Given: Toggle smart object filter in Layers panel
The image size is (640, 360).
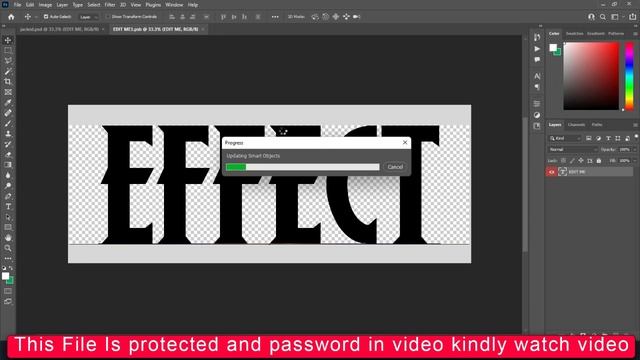Looking at the screenshot, I should (x=627, y=138).
